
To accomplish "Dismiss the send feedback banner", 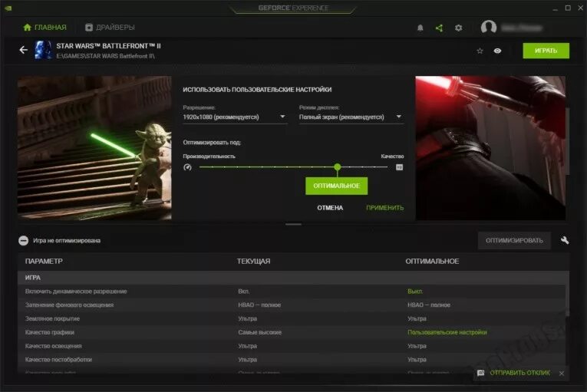I will [562, 374].
